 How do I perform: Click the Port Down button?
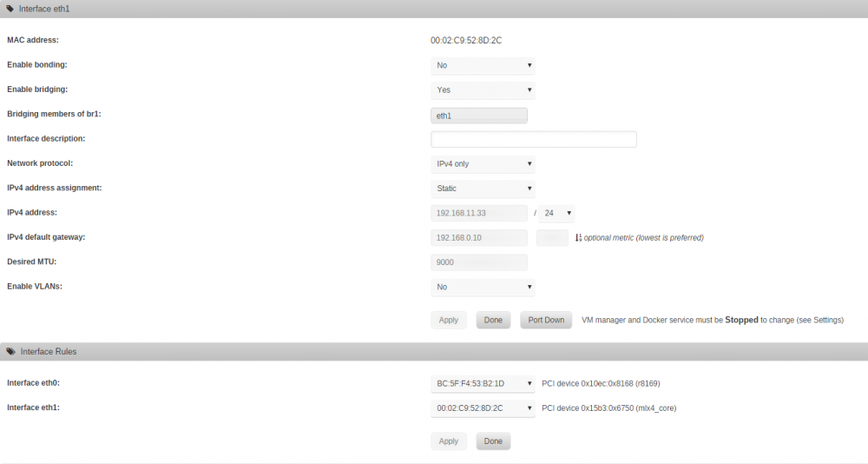[x=546, y=320]
